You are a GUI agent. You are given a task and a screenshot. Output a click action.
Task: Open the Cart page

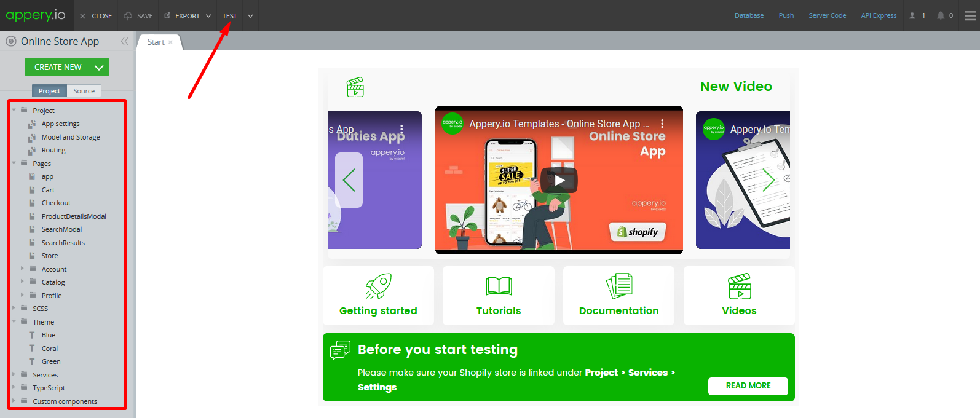(x=48, y=190)
